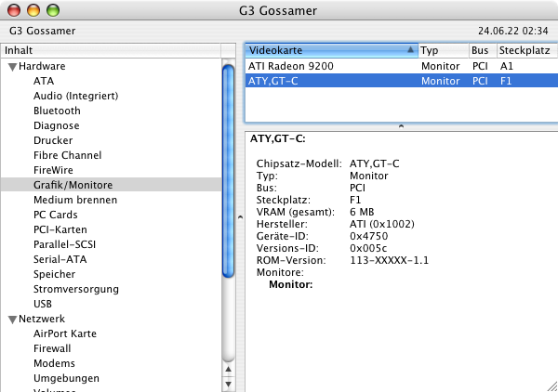Select Stromversorgung entry
The width and height of the screenshot is (558, 392).
point(76,289)
